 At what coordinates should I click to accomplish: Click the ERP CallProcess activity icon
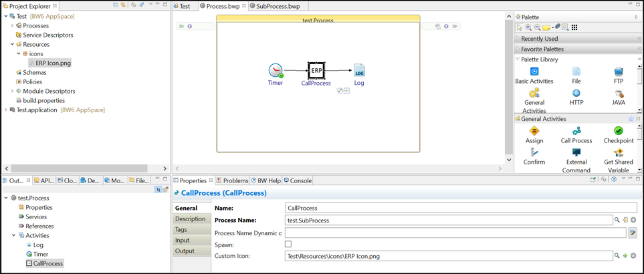tap(316, 70)
